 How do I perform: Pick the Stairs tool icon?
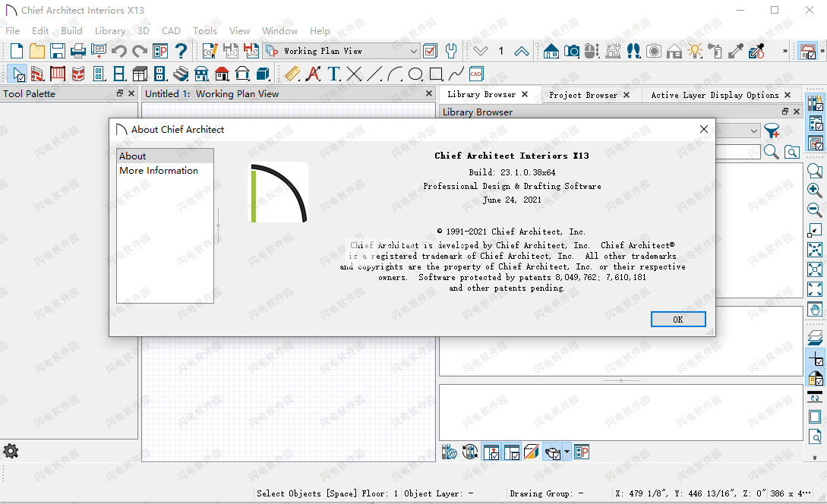[181, 74]
